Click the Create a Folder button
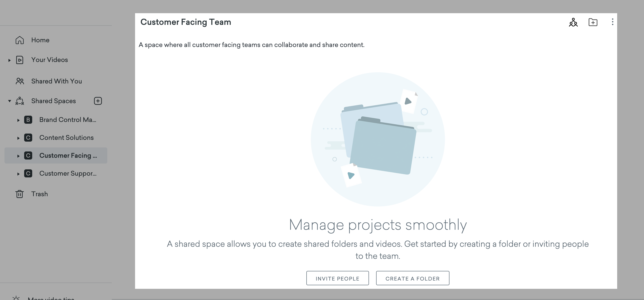644x300 pixels. [412, 278]
